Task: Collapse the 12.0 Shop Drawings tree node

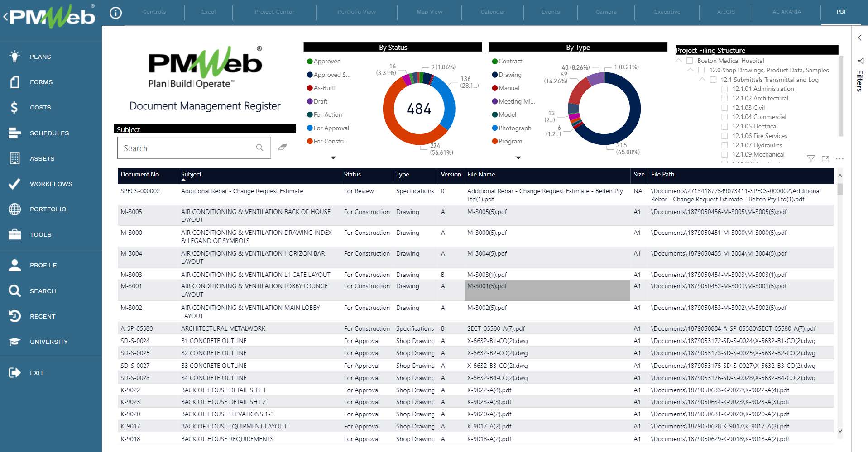Action: (691, 70)
